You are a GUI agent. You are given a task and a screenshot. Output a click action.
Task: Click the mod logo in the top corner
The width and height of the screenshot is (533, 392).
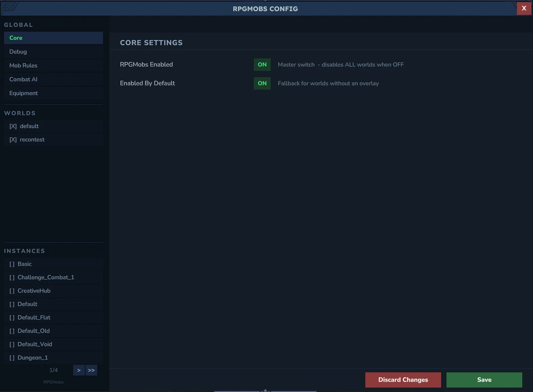[10, 8]
